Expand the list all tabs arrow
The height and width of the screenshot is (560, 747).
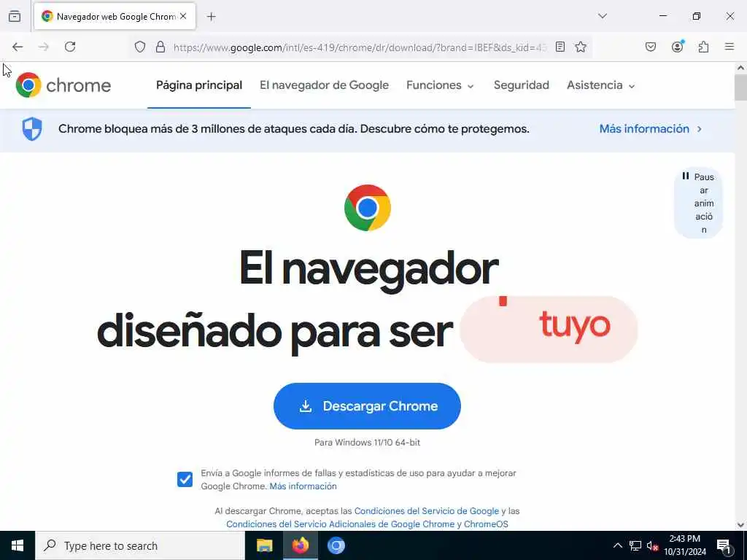603,16
